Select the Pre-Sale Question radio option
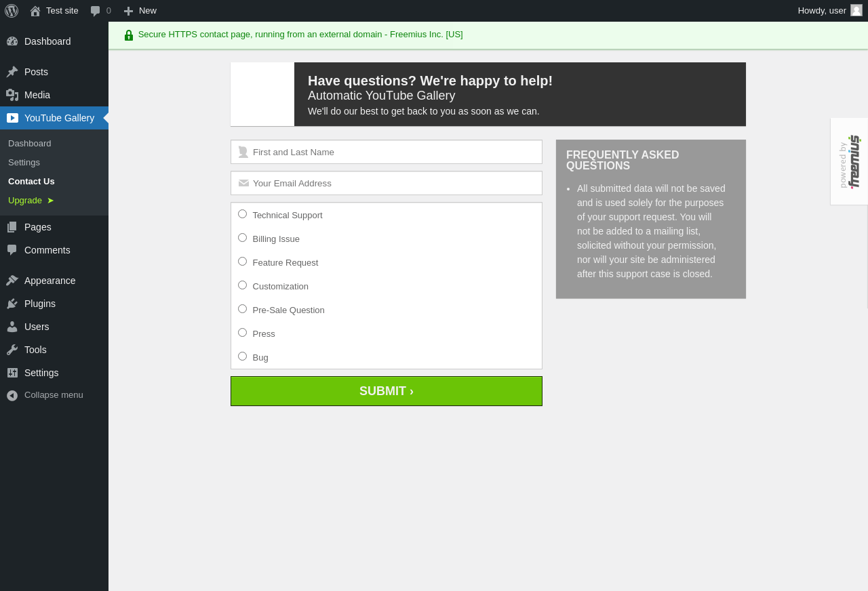This screenshot has width=868, height=591. (242, 309)
